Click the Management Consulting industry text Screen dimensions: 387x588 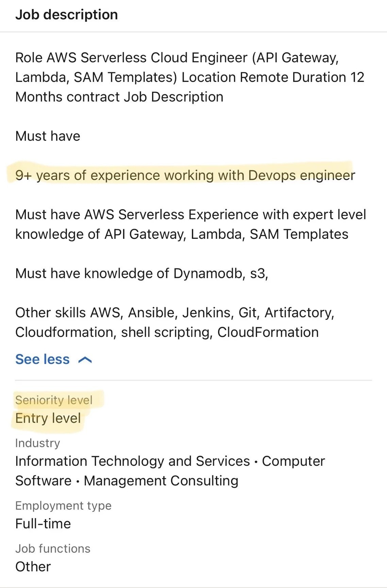[161, 481]
